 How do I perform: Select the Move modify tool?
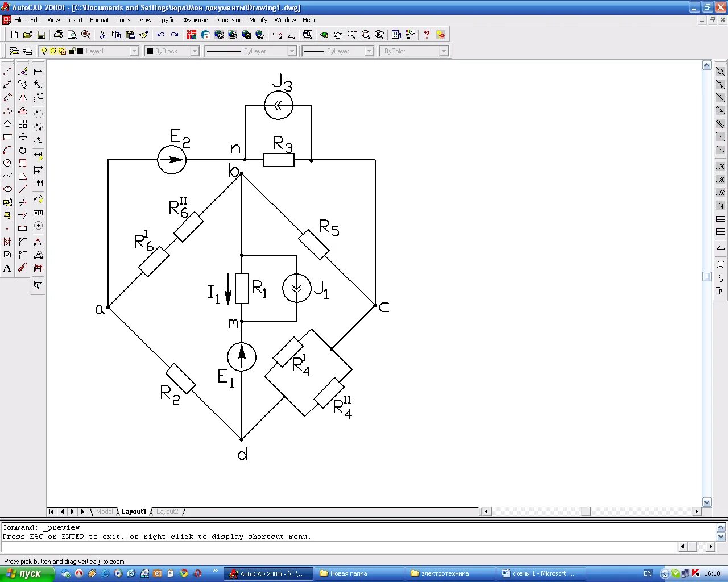[23, 137]
